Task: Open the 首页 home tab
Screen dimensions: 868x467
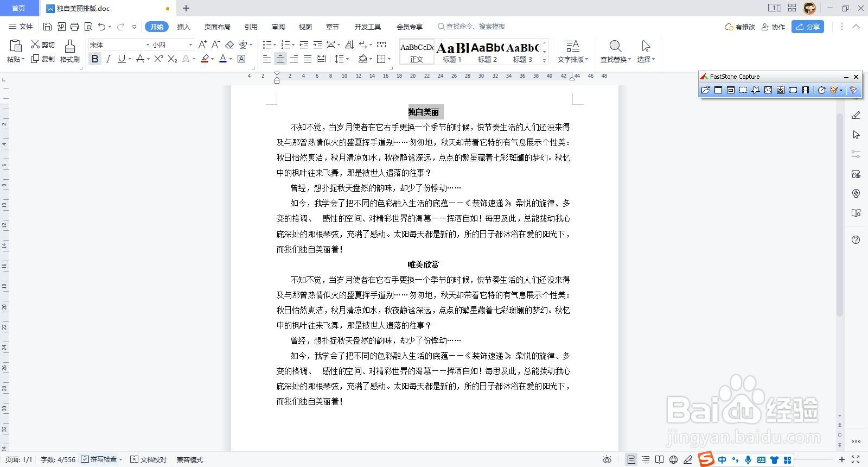Action: [18, 8]
